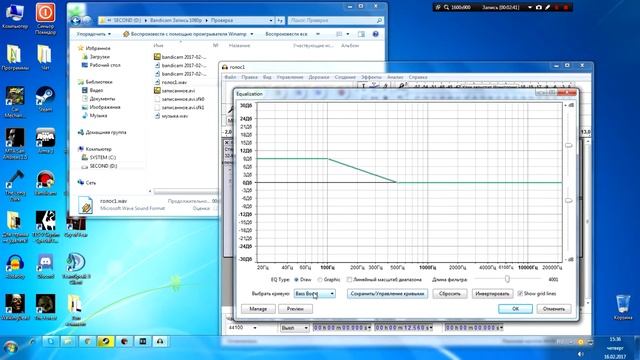Open the Bass Boost curve dropdown
This screenshot has width=640, height=360.
coord(315,293)
